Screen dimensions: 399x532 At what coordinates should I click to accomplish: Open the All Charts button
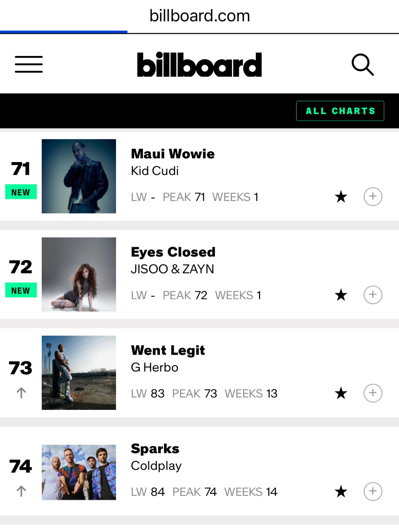tap(340, 111)
